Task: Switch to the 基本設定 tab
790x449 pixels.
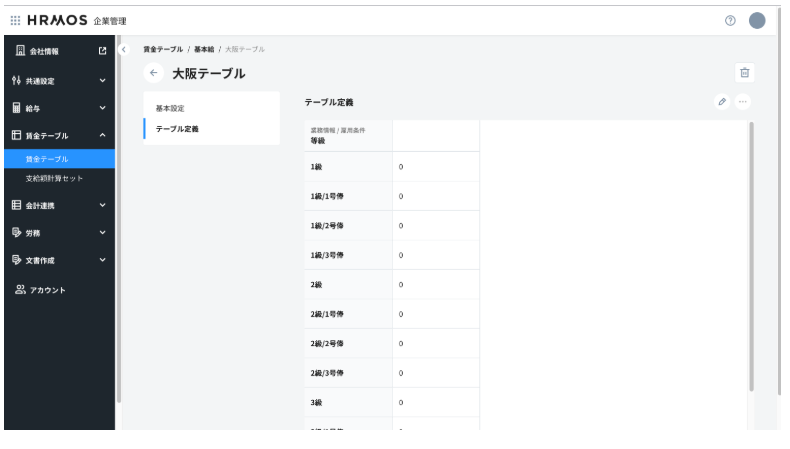Action: point(170,107)
